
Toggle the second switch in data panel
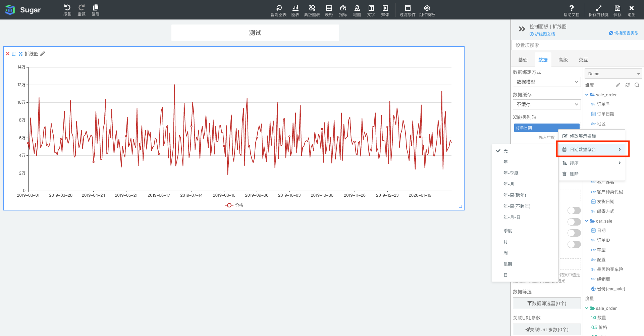click(574, 222)
